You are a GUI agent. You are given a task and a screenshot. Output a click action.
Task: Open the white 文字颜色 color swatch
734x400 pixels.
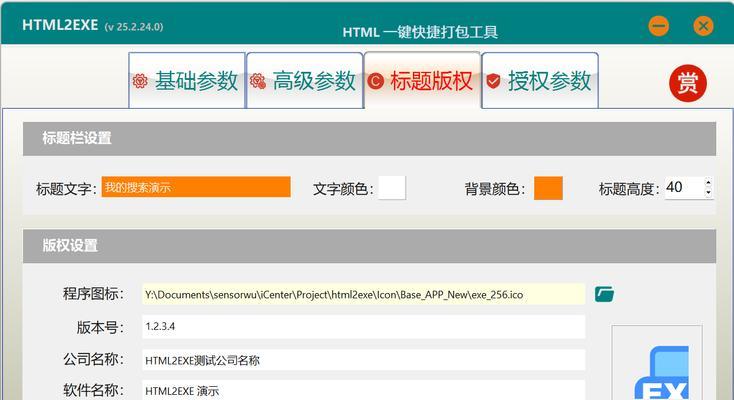click(x=392, y=188)
